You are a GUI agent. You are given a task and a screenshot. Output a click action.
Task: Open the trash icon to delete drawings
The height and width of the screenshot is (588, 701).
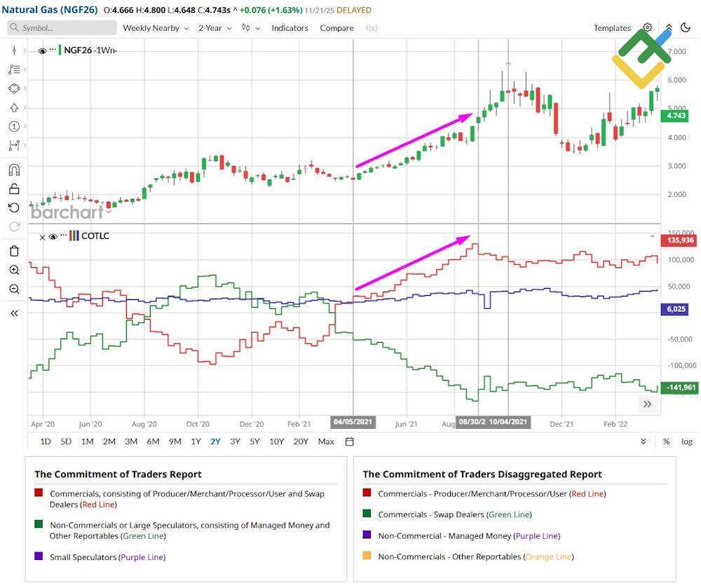pyautogui.click(x=14, y=250)
